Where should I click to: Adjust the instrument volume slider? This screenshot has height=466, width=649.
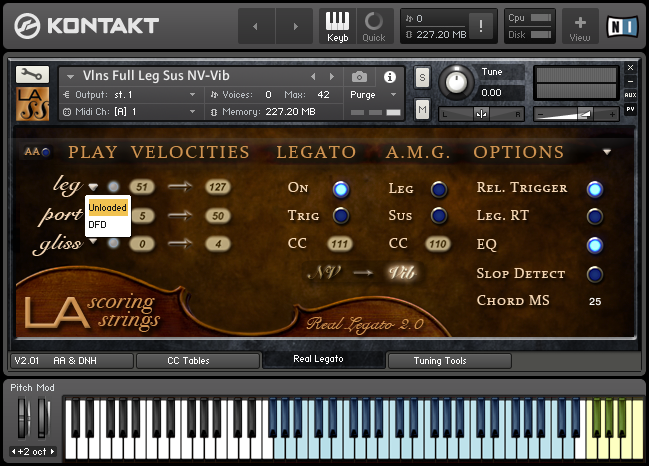[x=576, y=114]
